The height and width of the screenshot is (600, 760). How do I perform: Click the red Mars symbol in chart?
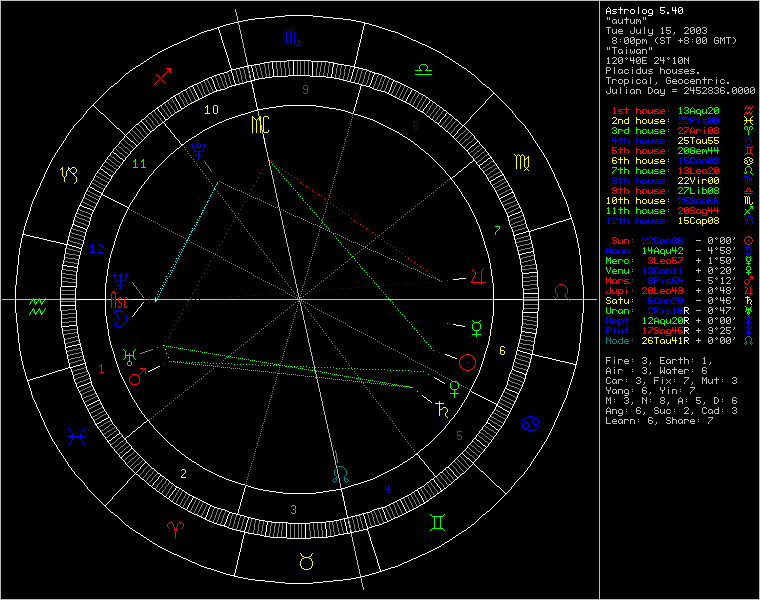tap(138, 376)
